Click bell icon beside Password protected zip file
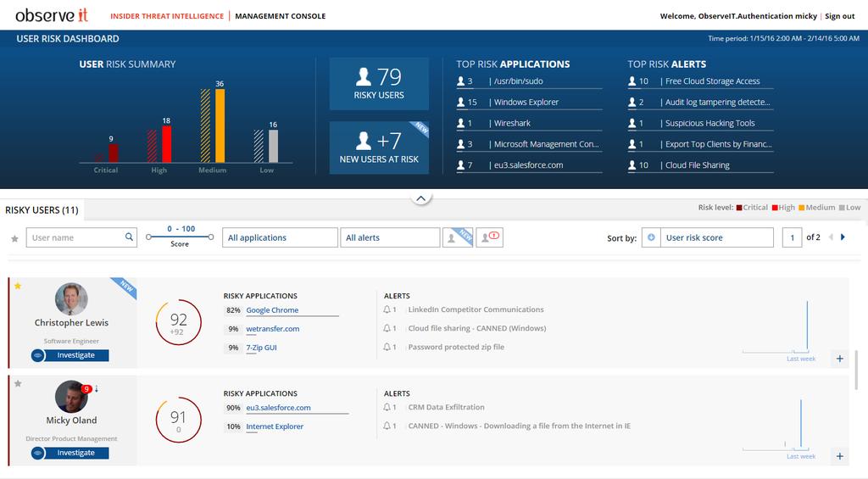 click(x=387, y=347)
